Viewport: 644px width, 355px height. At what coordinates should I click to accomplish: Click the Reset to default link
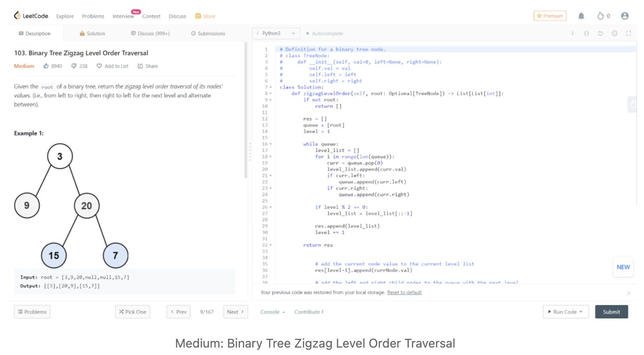(x=404, y=292)
